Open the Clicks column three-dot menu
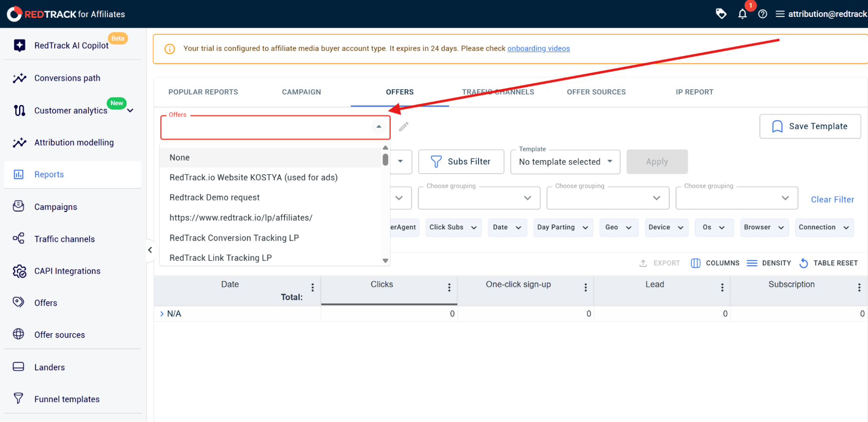868x422 pixels. [x=449, y=288]
